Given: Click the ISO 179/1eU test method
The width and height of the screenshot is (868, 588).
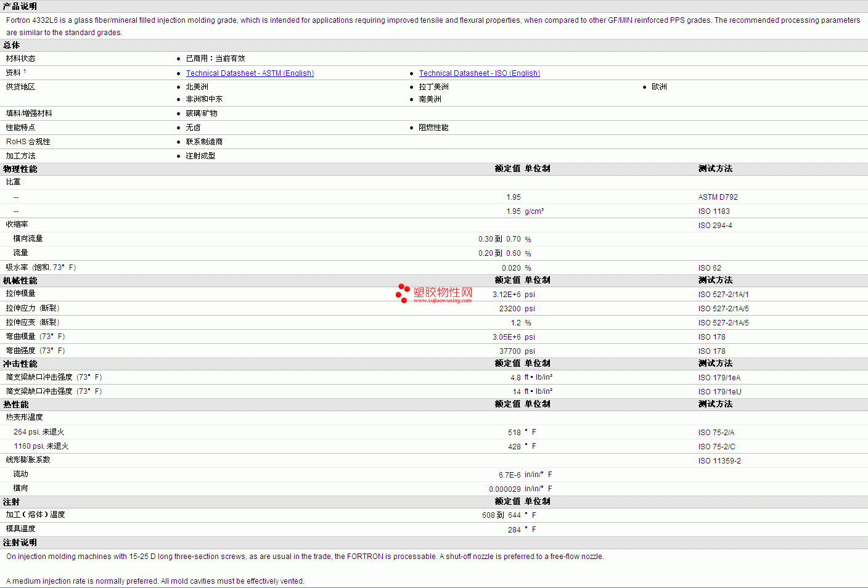Looking at the screenshot, I should tap(720, 392).
